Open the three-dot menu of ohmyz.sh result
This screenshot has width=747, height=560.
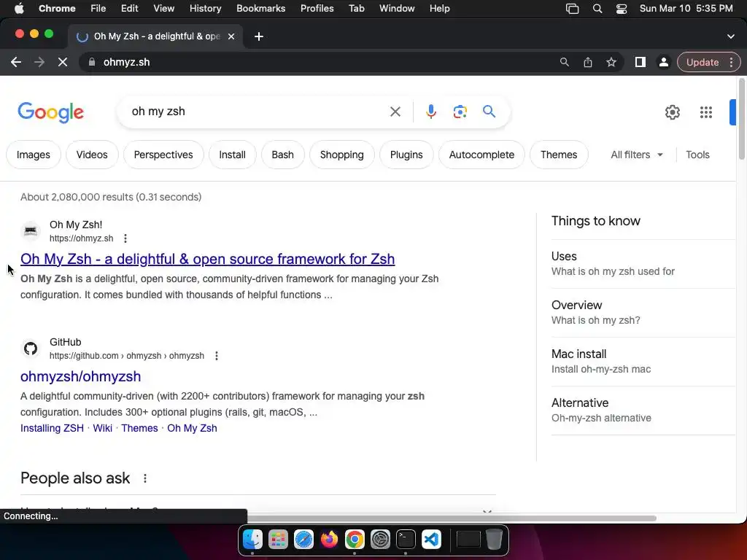point(125,238)
